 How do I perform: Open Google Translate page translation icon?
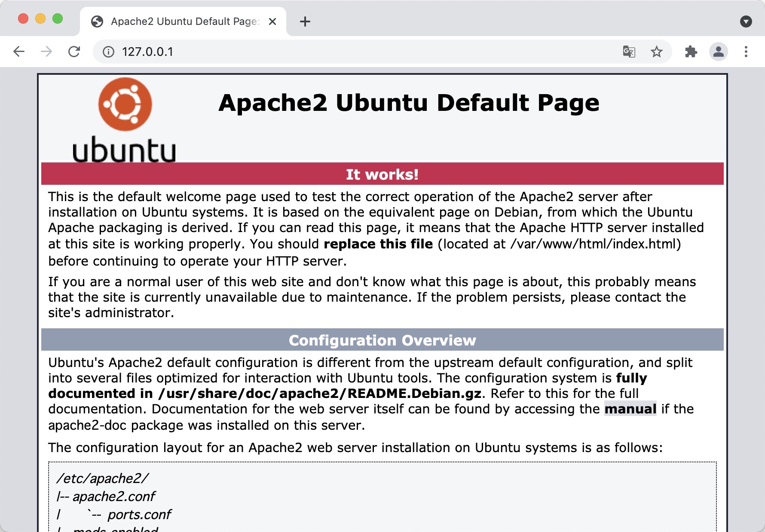628,52
